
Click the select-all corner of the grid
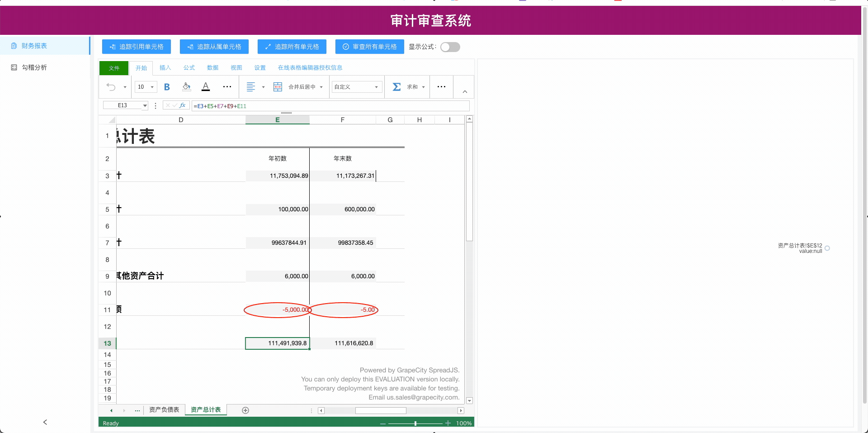click(x=108, y=120)
